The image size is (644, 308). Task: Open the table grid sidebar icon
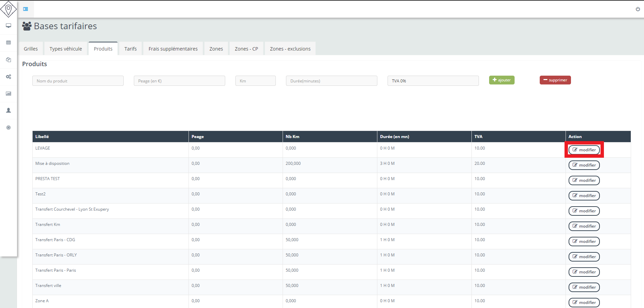click(8, 43)
